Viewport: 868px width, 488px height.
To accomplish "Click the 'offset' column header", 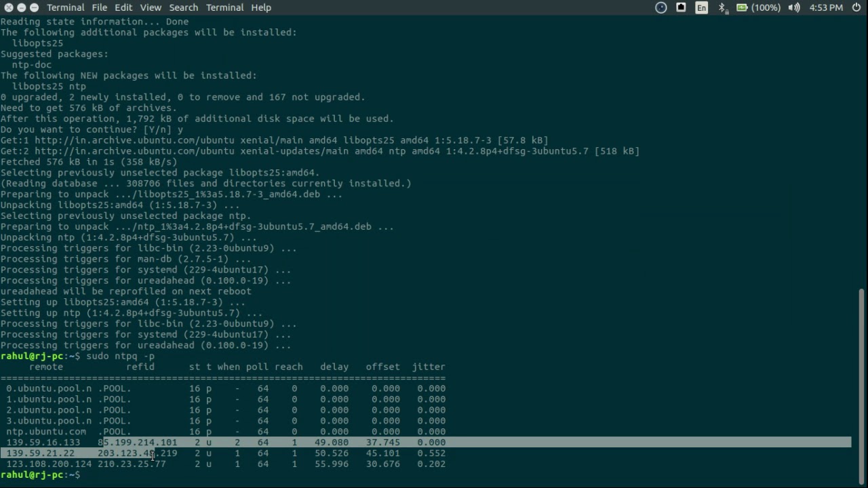I will [383, 367].
